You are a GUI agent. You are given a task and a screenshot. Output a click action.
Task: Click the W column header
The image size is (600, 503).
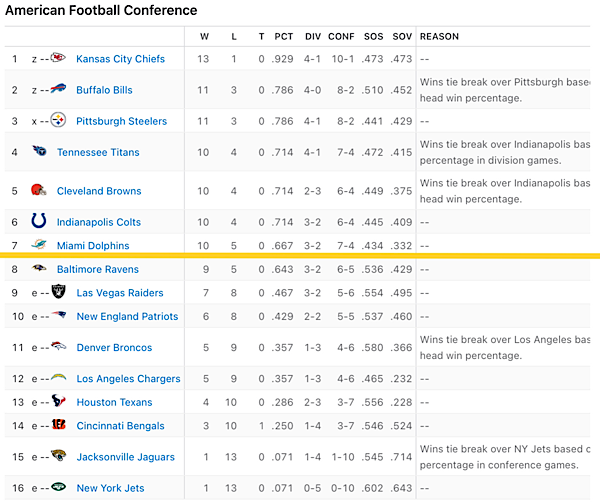click(204, 37)
